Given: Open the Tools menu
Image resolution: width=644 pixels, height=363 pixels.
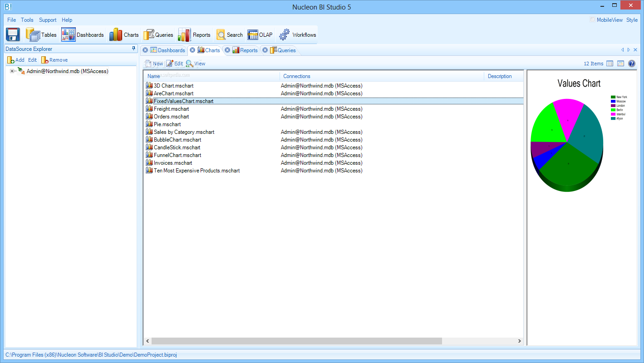Looking at the screenshot, I should click(x=27, y=20).
